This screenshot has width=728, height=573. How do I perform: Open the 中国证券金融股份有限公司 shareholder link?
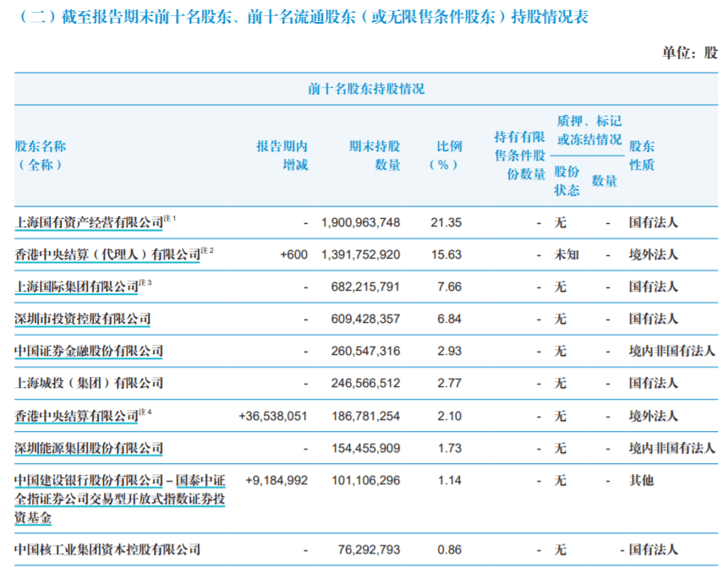click(89, 352)
